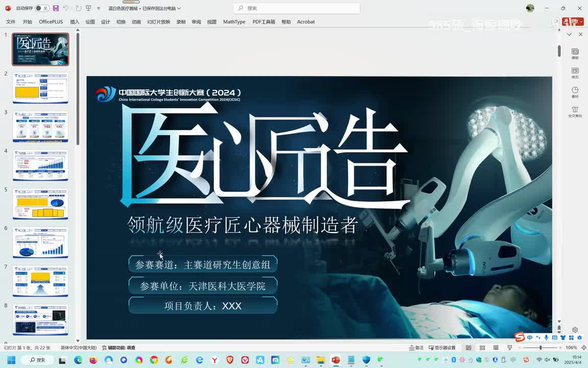The image size is (588, 368).
Task: Open the OfficePLUS tab
Action: point(51,22)
